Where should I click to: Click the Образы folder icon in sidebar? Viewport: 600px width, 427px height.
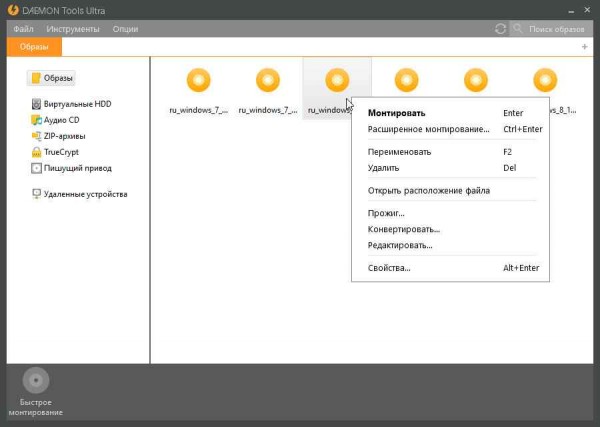pyautogui.click(x=36, y=78)
